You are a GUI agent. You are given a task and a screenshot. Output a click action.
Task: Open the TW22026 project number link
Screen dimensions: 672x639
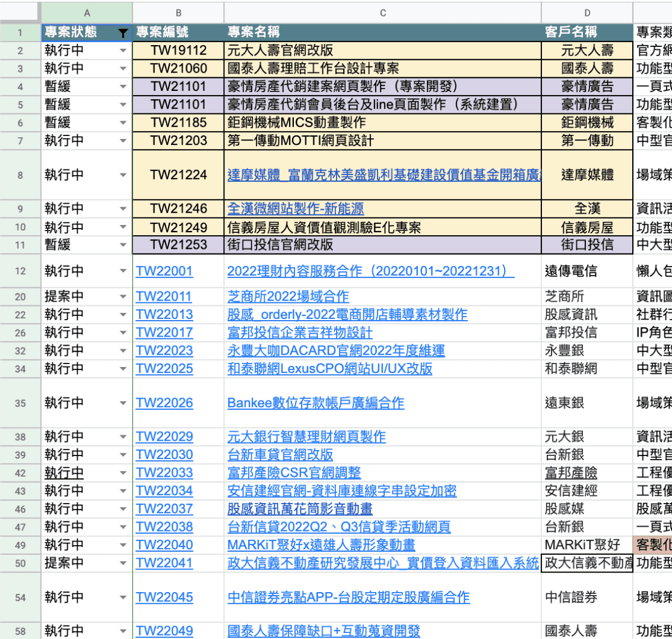pyautogui.click(x=164, y=403)
